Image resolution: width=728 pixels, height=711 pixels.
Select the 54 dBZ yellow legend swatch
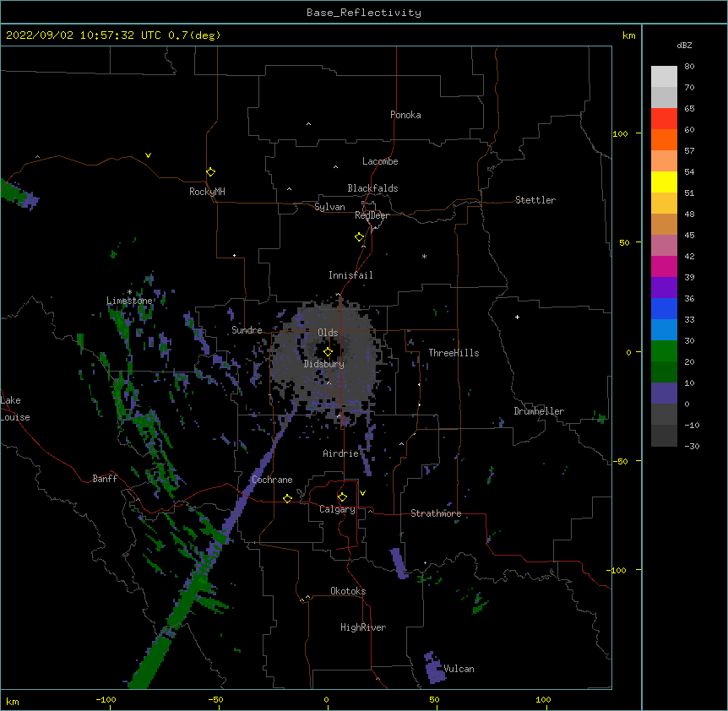664,182
